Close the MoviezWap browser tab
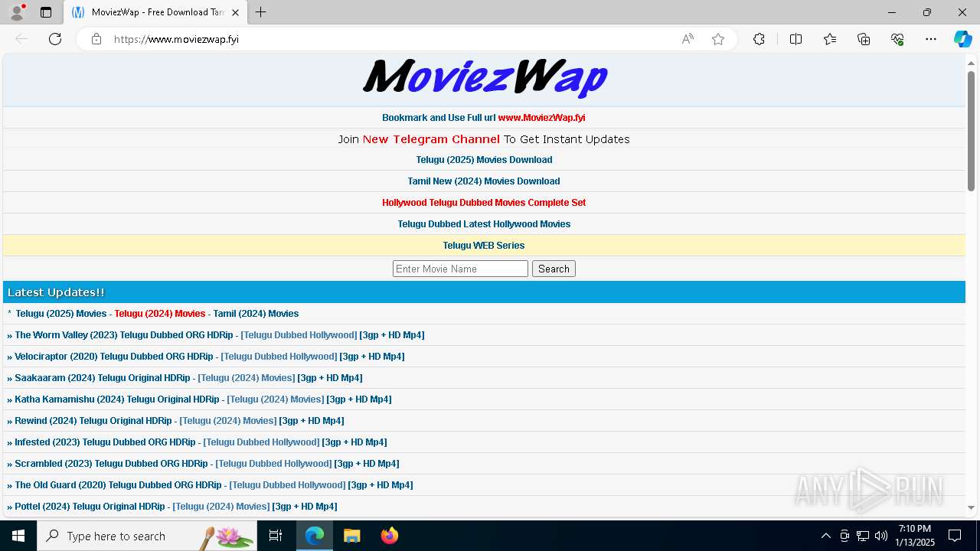This screenshot has width=980, height=551. pos(235,12)
